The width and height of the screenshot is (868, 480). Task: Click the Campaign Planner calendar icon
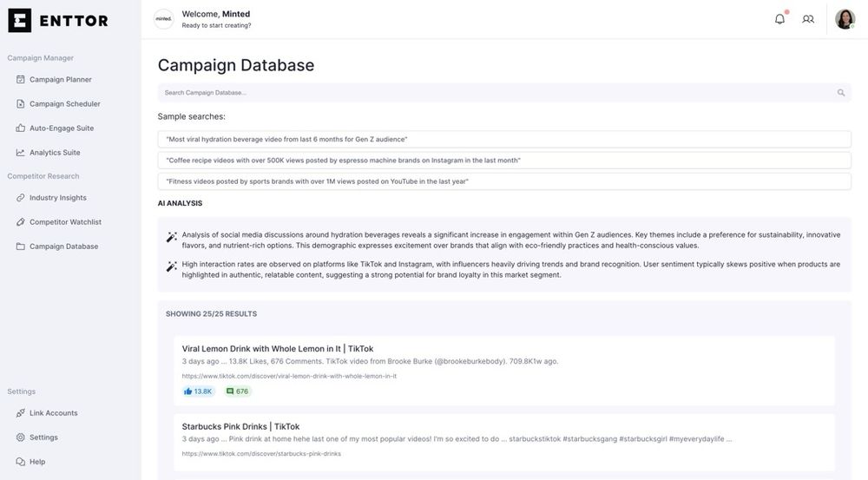21,79
